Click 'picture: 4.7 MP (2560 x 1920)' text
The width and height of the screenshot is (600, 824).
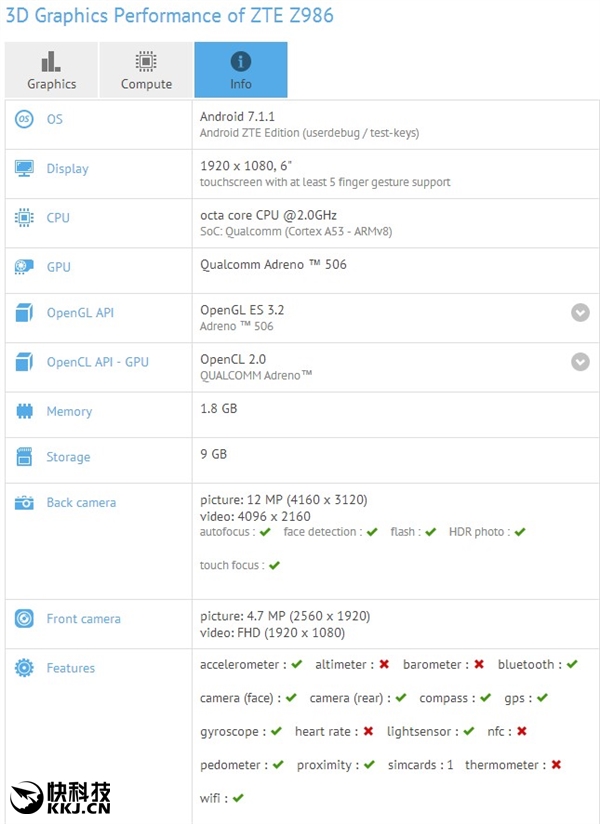tap(285, 616)
